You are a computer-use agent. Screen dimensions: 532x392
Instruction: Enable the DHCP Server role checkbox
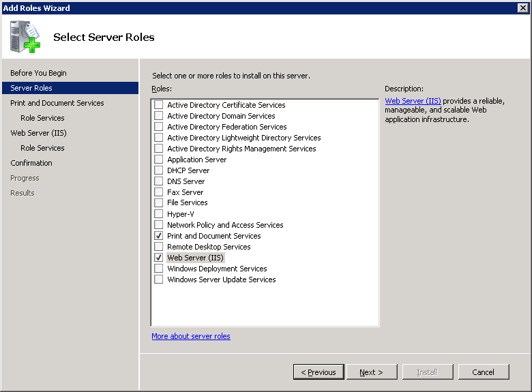point(159,170)
